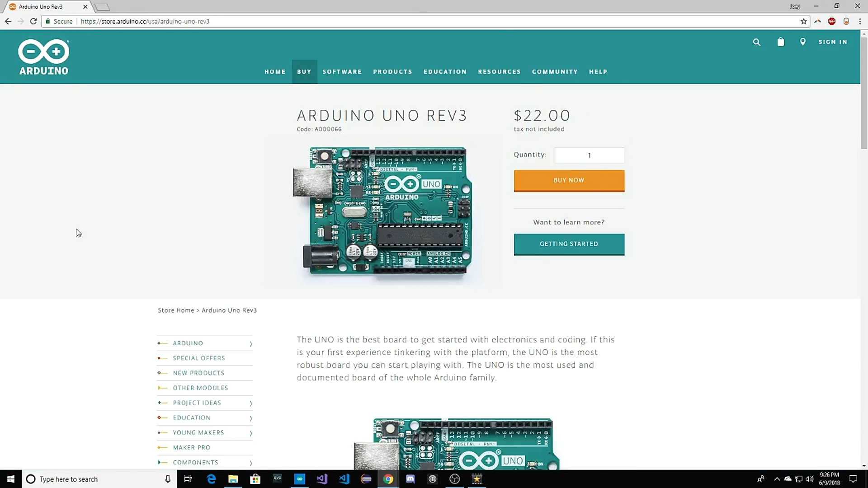Click the Arduino logo

click(44, 57)
